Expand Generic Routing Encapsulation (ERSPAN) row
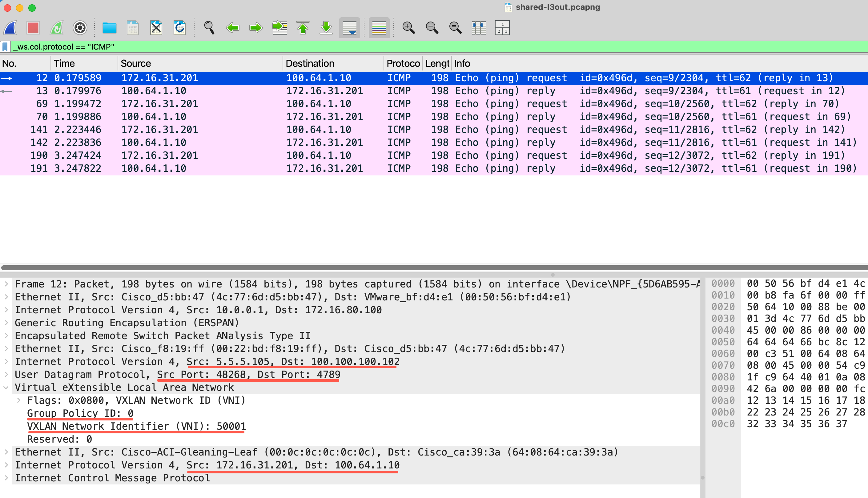This screenshot has height=498, width=868. tap(6, 323)
